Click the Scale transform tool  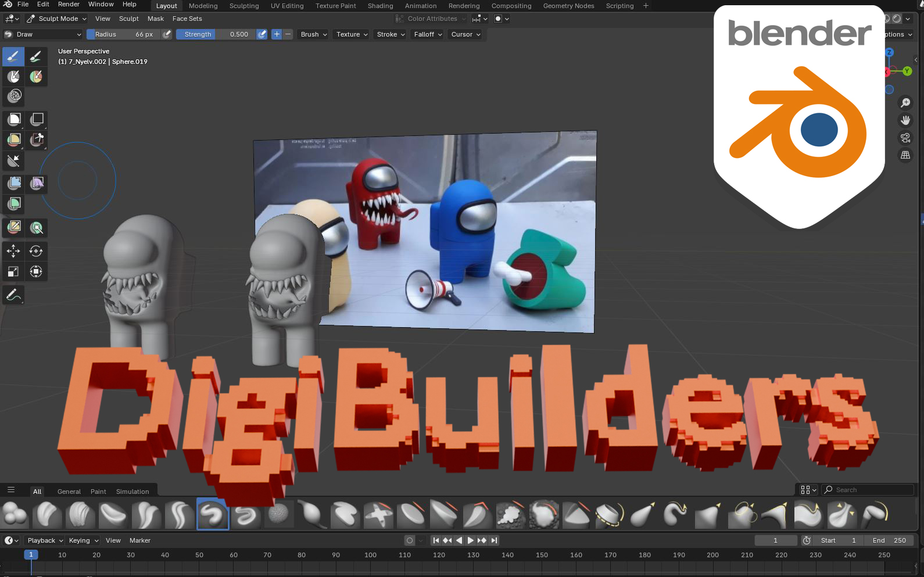(x=13, y=271)
